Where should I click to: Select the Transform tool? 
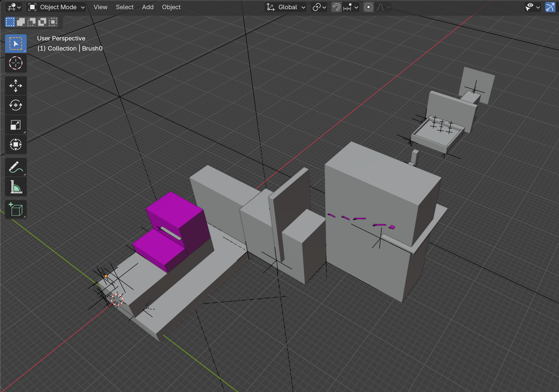16,145
